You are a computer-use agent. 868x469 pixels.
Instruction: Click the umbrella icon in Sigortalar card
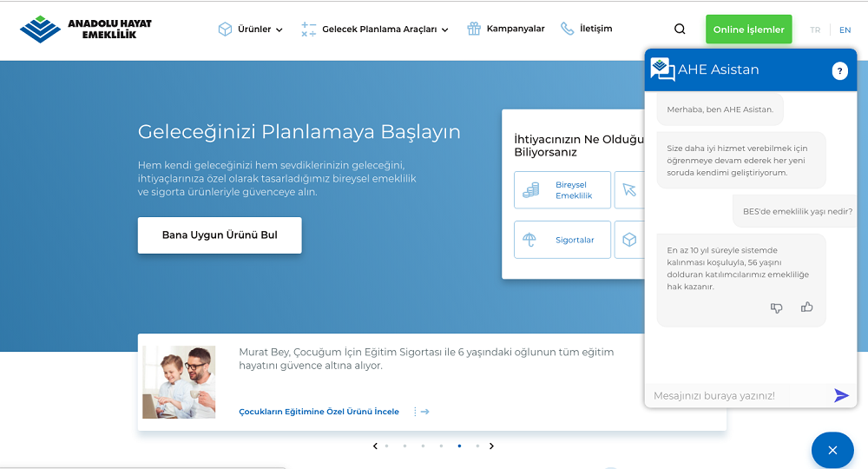pyautogui.click(x=529, y=240)
